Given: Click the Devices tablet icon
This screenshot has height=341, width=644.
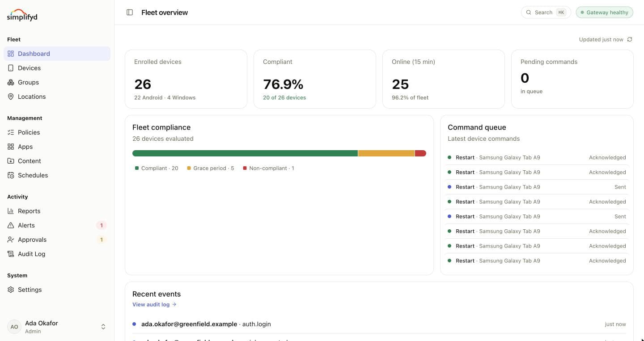Looking at the screenshot, I should pos(11,68).
